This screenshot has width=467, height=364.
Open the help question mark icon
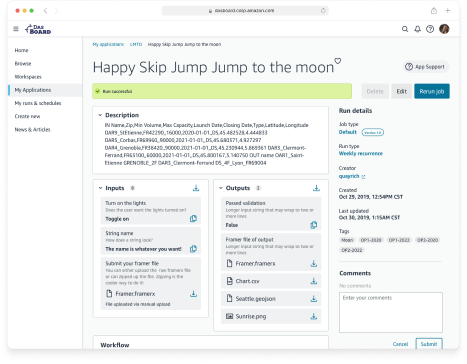click(x=430, y=29)
